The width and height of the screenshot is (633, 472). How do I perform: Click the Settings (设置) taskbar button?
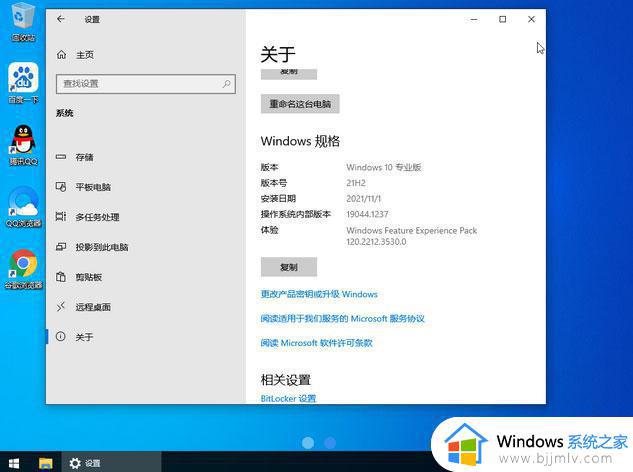click(111, 463)
